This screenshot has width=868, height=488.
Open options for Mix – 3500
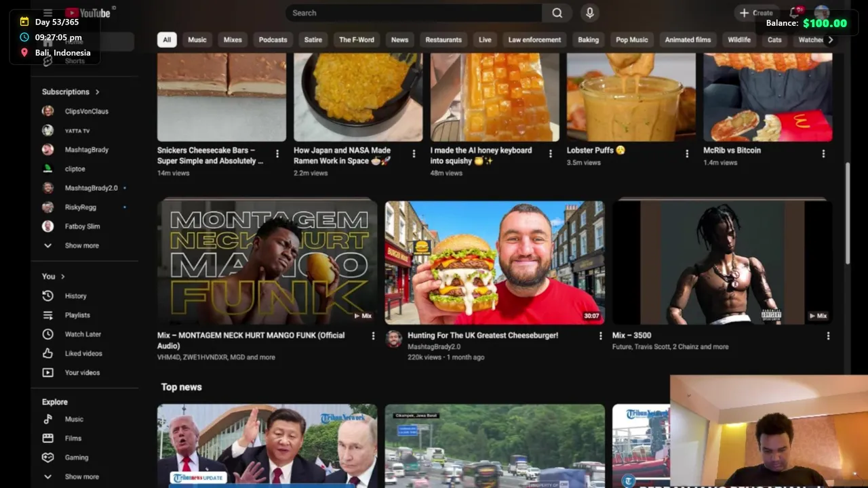(x=828, y=335)
